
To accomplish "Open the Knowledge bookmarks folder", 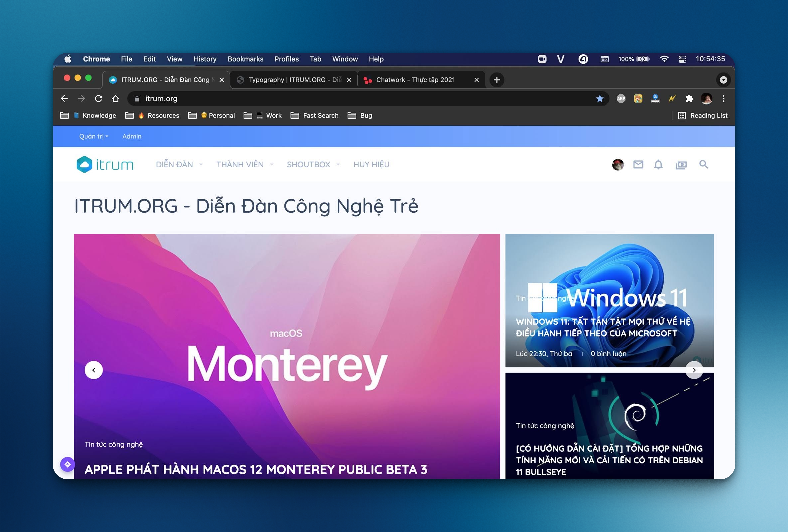I will click(x=88, y=116).
